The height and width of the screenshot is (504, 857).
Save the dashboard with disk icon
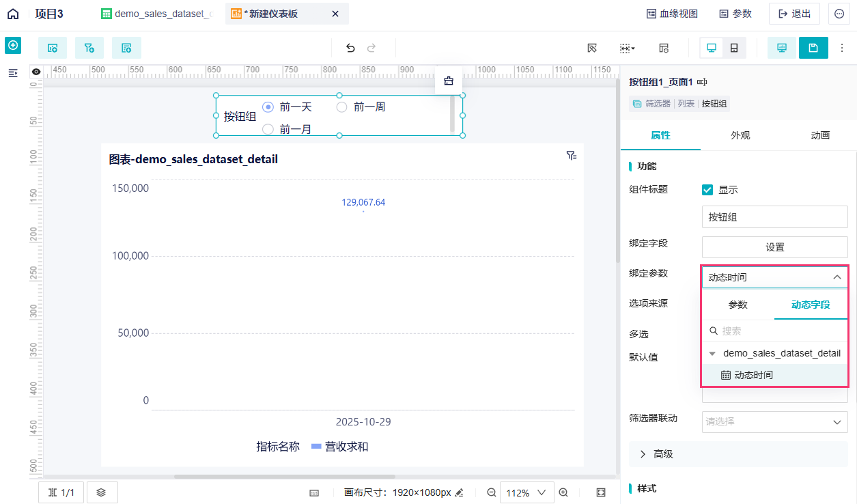(x=813, y=48)
